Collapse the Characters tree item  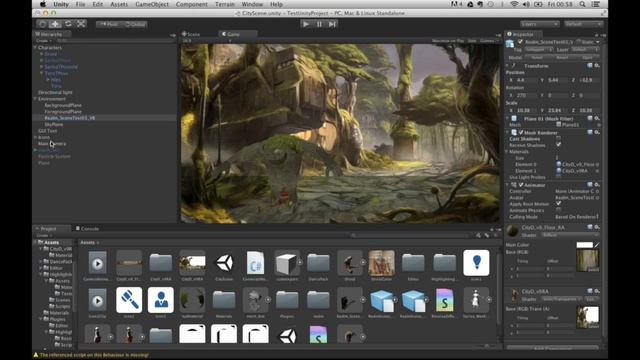click(35, 47)
